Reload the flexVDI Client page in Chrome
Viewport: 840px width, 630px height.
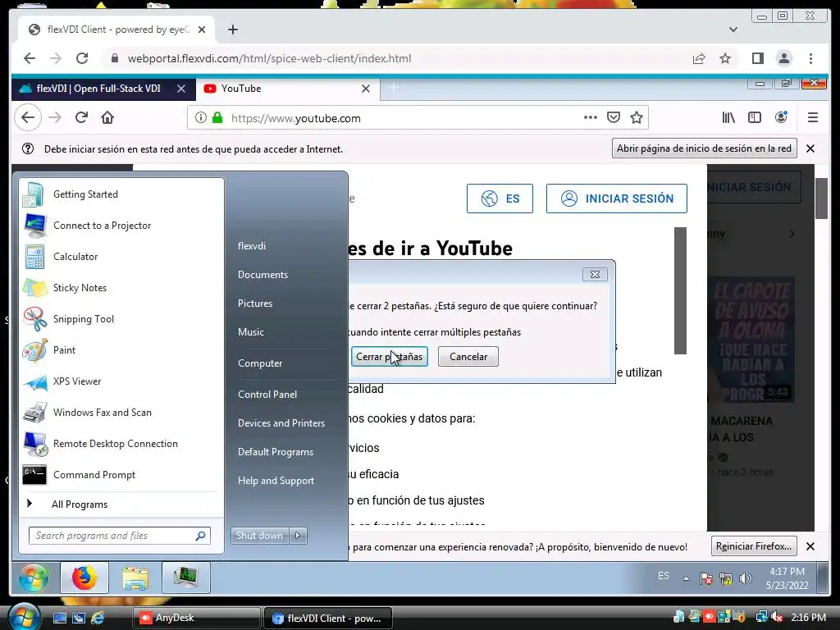(82, 58)
